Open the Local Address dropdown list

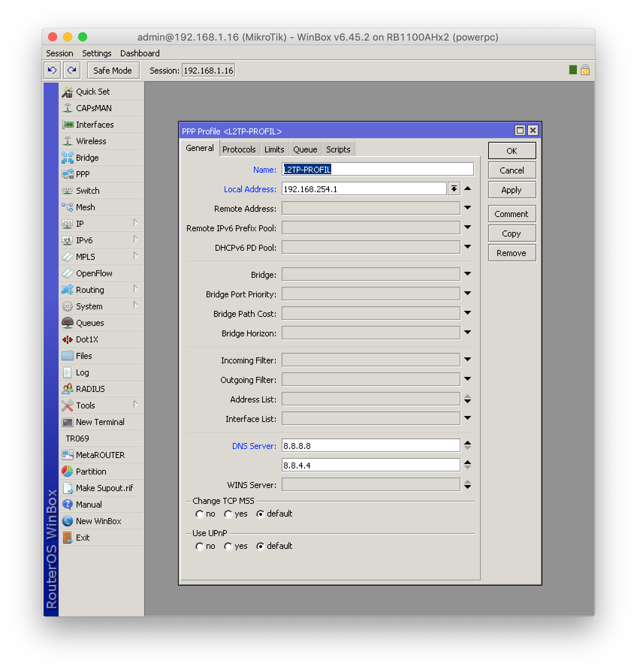[454, 189]
